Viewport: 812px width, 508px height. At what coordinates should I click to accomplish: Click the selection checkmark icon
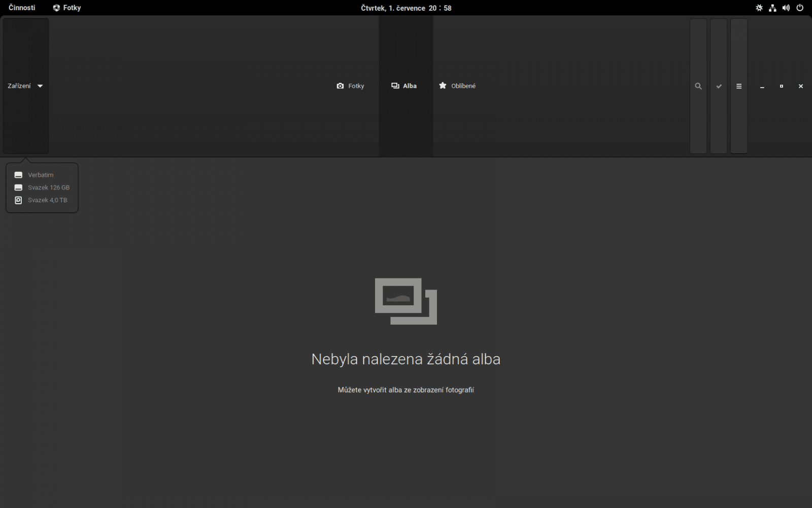(718, 86)
